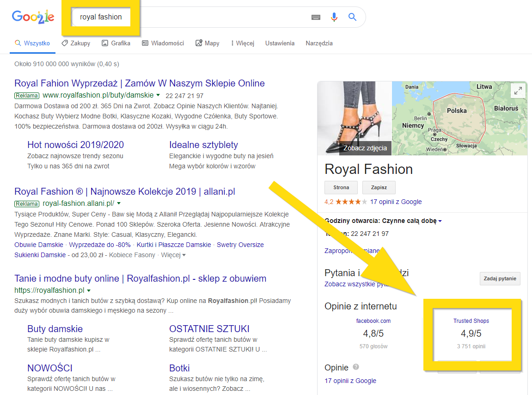The image size is (532, 395).
Task: Switch to the Mapy tab
Action: (x=208, y=43)
